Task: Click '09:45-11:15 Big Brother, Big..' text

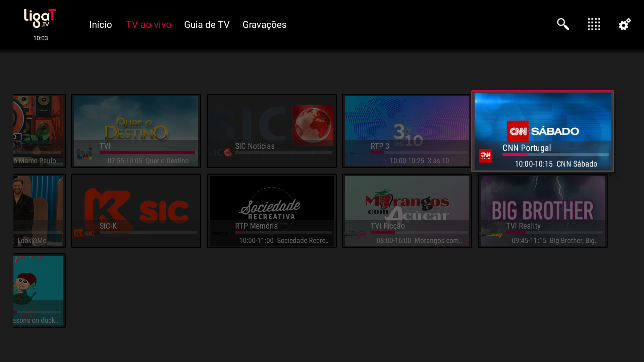Action: pyautogui.click(x=554, y=241)
